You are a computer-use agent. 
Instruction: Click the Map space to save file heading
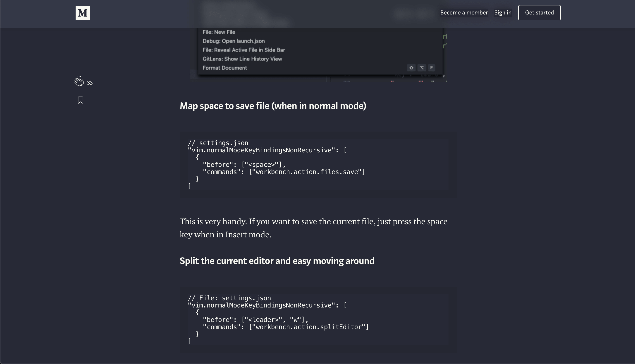pos(273,106)
